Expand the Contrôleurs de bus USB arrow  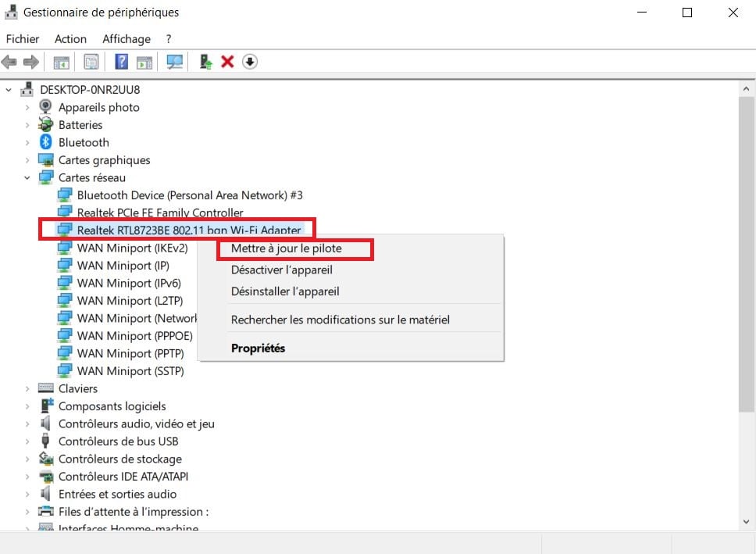pos(27,441)
